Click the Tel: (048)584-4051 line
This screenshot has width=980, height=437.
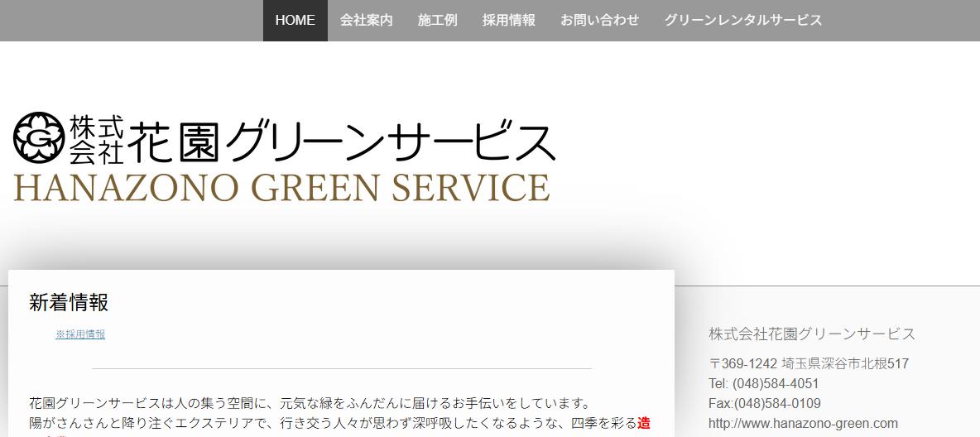tap(764, 383)
